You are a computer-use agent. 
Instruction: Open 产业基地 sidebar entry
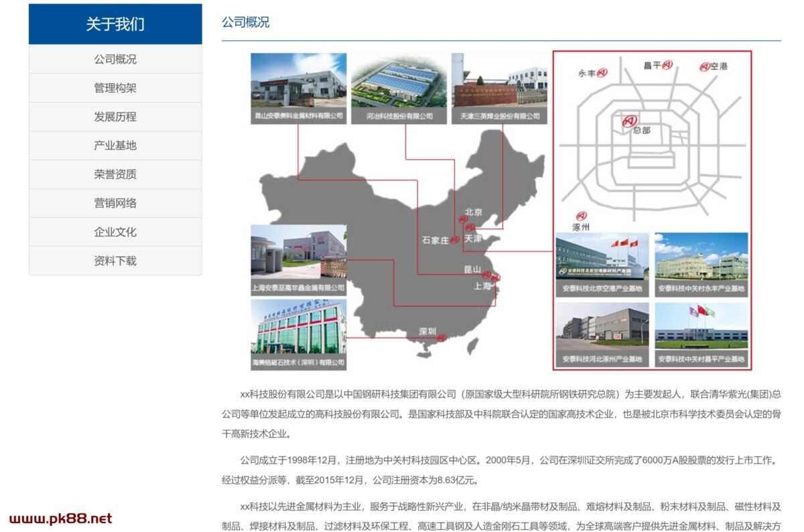click(x=115, y=145)
